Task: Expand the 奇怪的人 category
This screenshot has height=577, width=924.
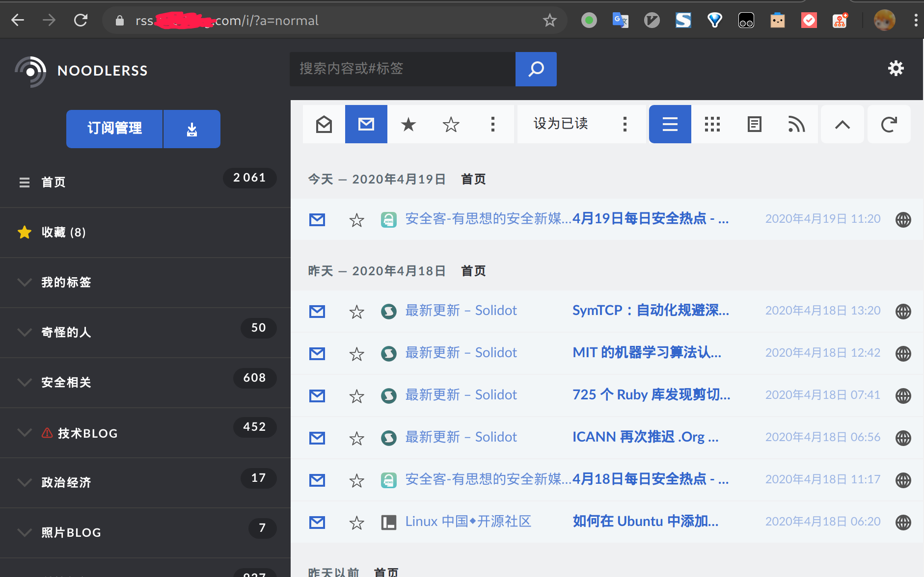Action: pos(25,332)
